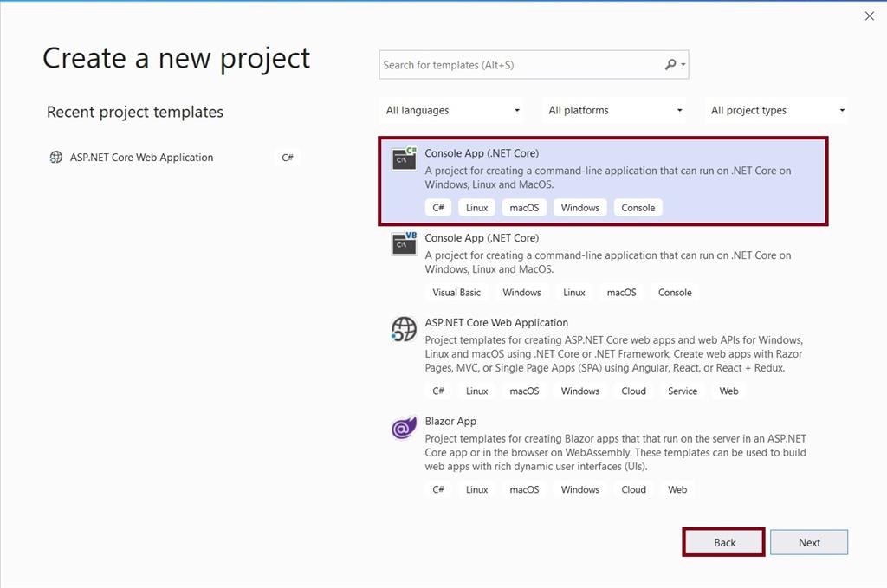Viewport: 887px width, 588px height.
Task: Click the globe icon in Recent project templates
Action: point(56,158)
